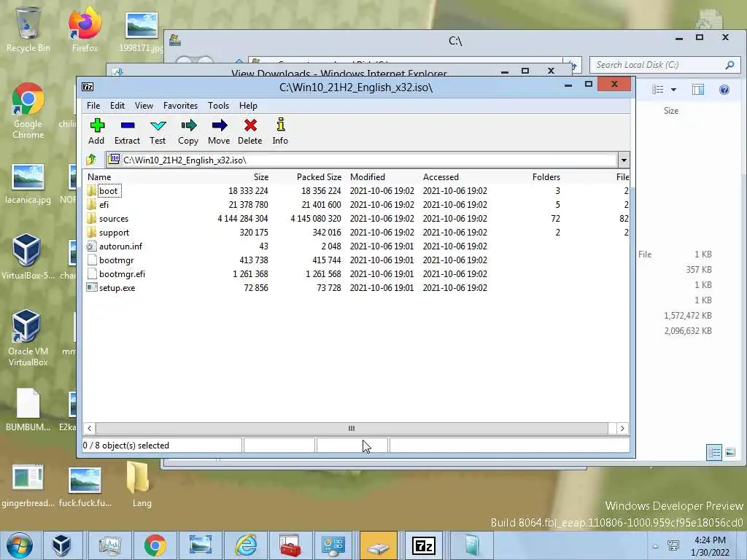Open the Info tool
Viewport: 747px width, 560px height.
(x=280, y=131)
